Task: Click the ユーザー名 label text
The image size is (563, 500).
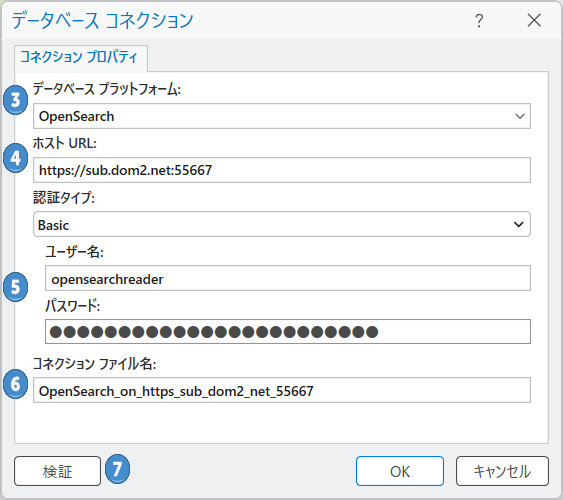Action: [x=74, y=252]
